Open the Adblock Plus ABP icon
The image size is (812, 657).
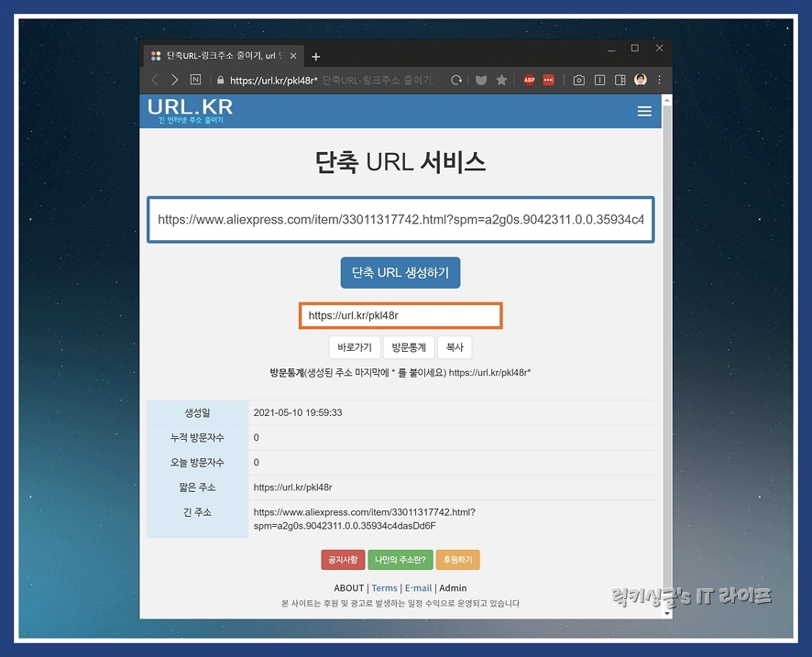(x=529, y=80)
